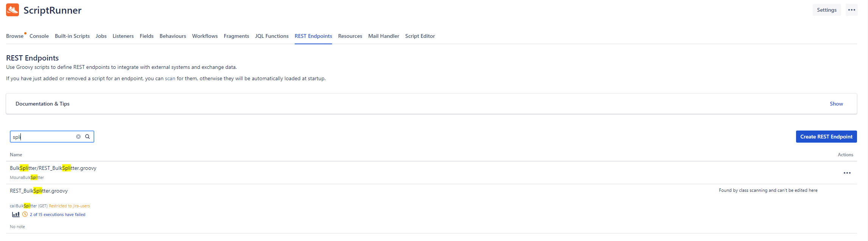Select the Jobs tab
868x241 pixels.
(x=101, y=36)
